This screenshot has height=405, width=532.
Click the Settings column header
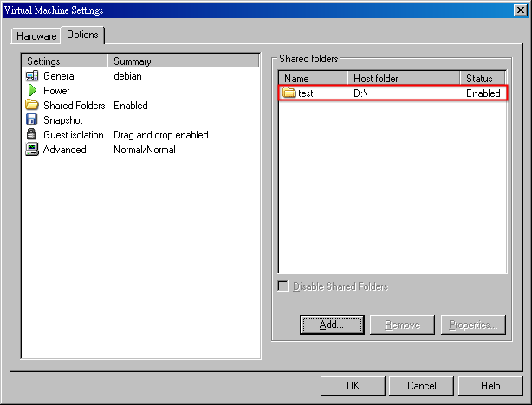65,61
